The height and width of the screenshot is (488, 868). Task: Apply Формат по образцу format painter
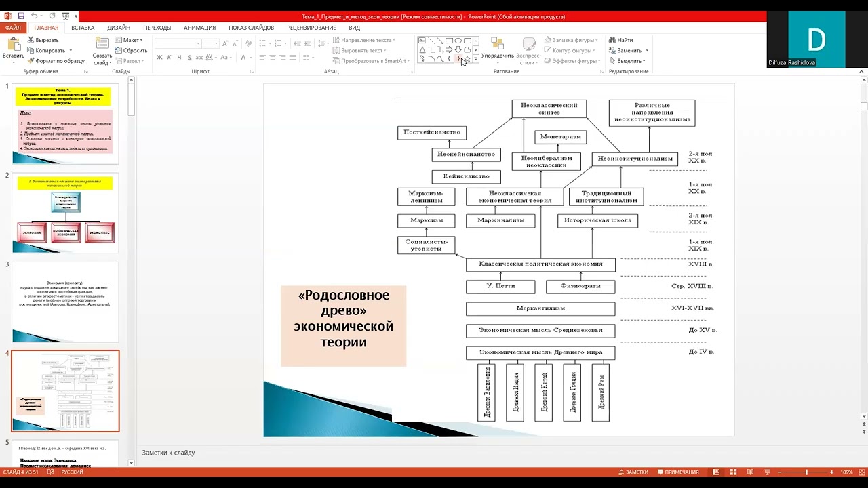56,61
